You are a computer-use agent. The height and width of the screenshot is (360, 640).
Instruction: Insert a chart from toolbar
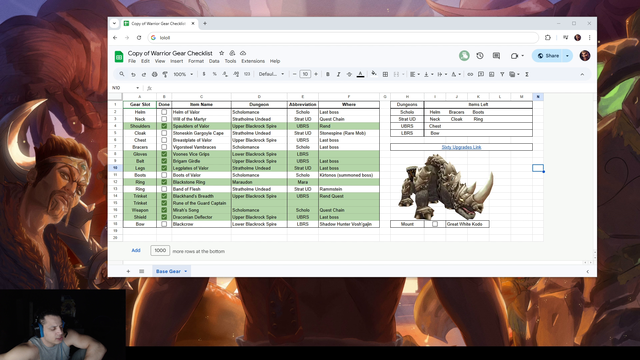[491, 74]
